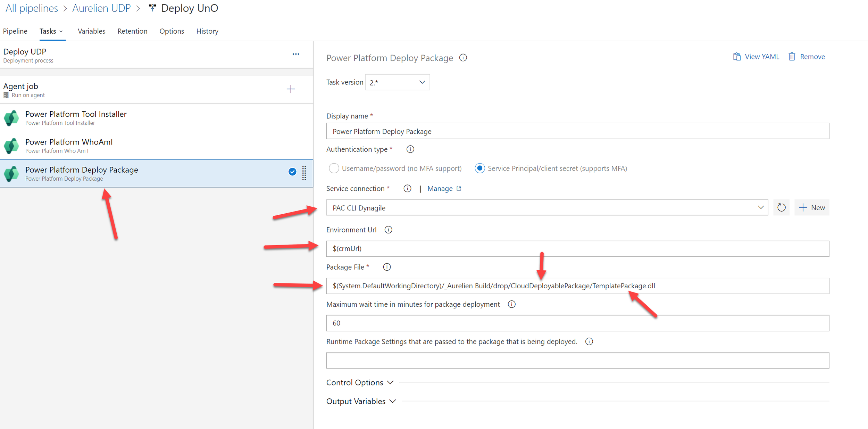Screen dimensions: 868x429
Task: Open PAC CLI Dynagile service connection dropdown
Action: [x=547, y=207]
